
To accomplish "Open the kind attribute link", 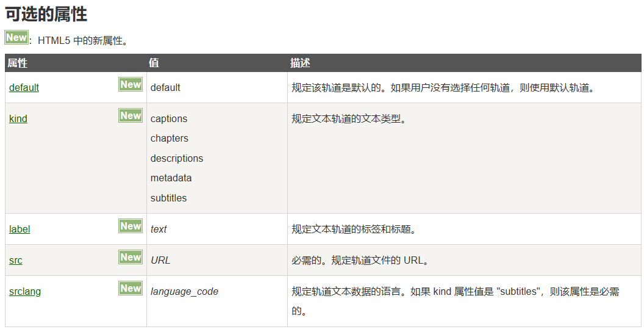I will [18, 119].
